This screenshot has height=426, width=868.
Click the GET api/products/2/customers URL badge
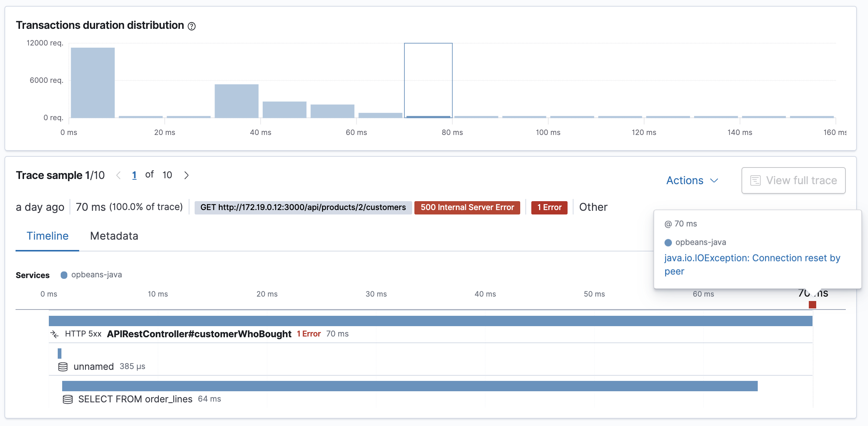coord(303,207)
